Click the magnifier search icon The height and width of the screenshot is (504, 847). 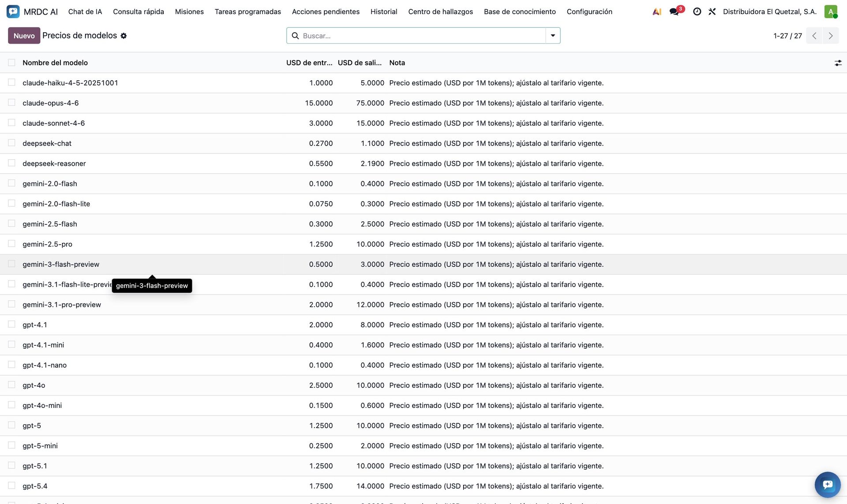tap(295, 36)
